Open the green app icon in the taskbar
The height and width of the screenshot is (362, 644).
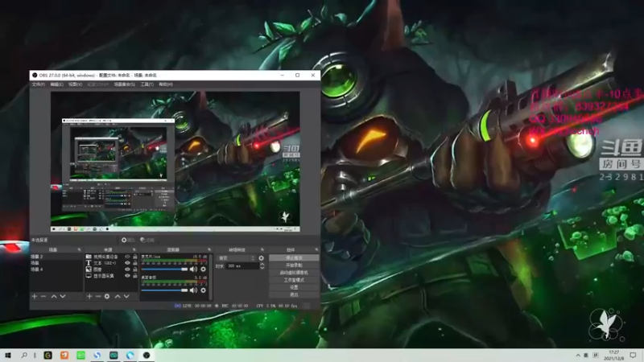click(81, 355)
